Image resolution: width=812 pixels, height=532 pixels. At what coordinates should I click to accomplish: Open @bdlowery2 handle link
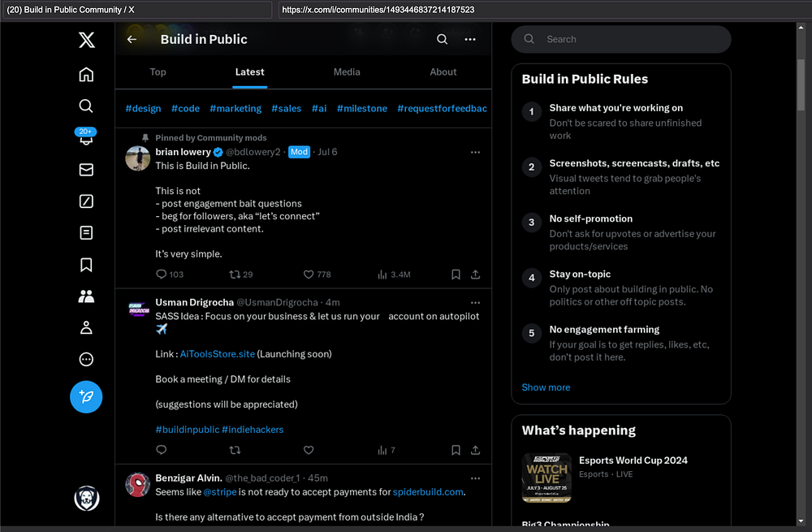click(253, 152)
